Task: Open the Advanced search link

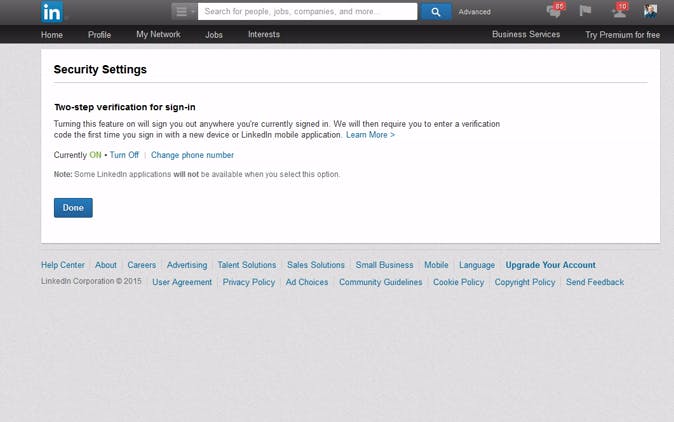Action: [474, 12]
